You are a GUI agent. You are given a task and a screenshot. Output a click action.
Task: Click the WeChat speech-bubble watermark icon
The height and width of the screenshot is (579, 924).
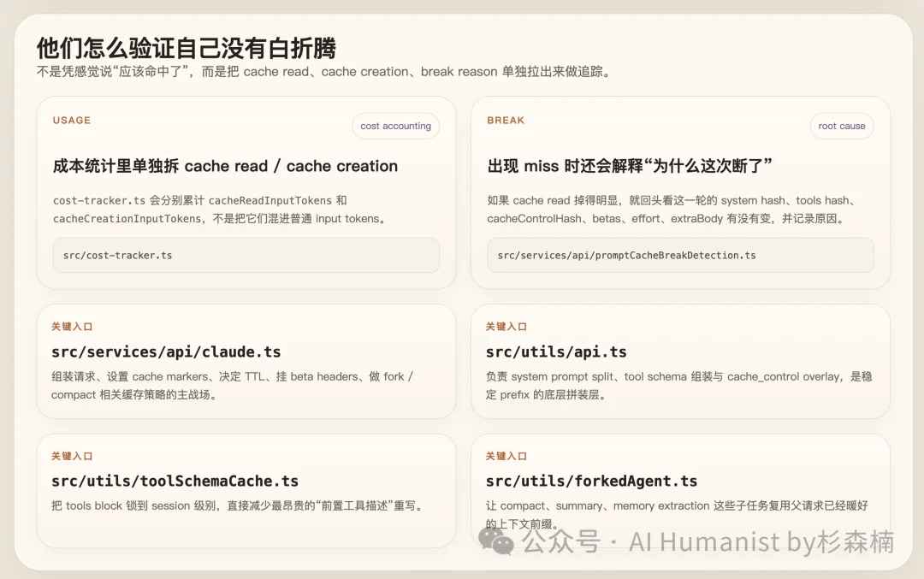point(493,541)
